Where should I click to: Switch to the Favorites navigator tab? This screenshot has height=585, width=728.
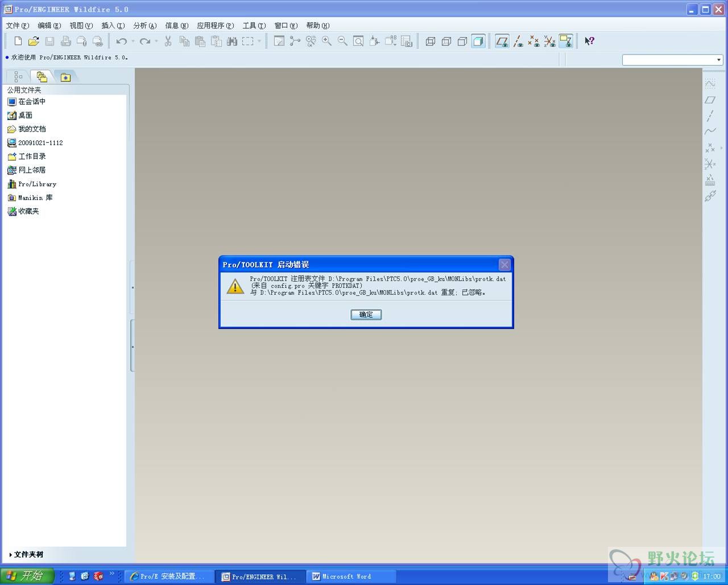click(x=65, y=77)
